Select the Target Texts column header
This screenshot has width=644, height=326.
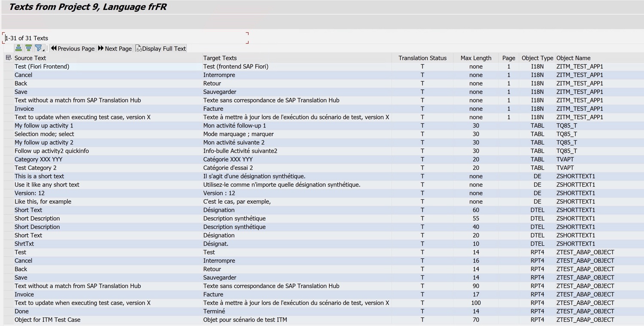click(x=220, y=58)
